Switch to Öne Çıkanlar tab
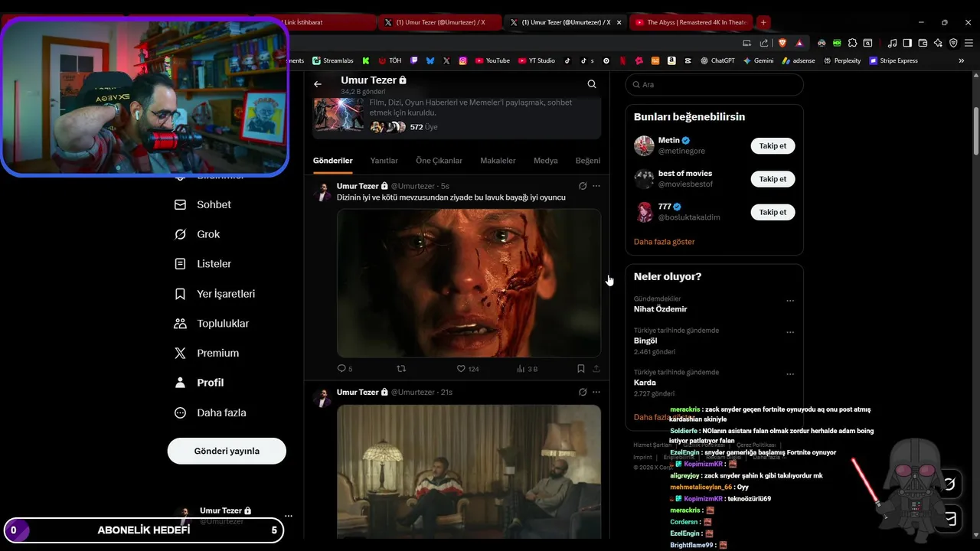Image resolution: width=980 pixels, height=551 pixels. coord(439,161)
